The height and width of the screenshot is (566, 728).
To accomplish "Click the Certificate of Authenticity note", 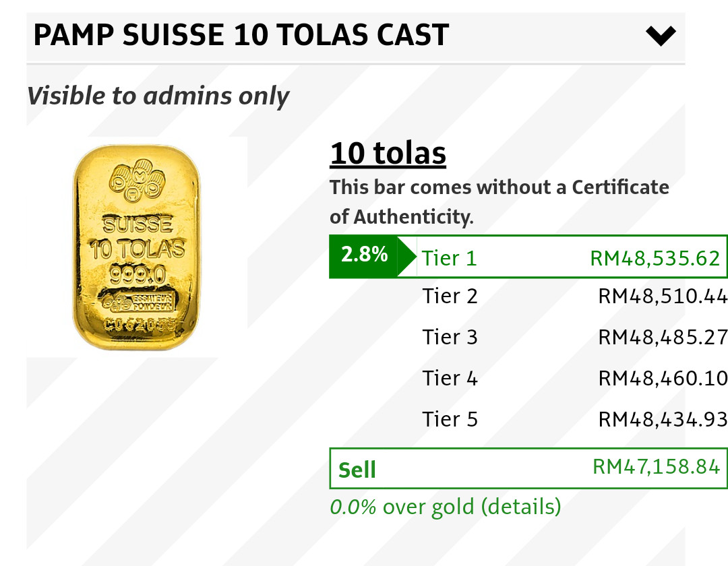I will (499, 201).
